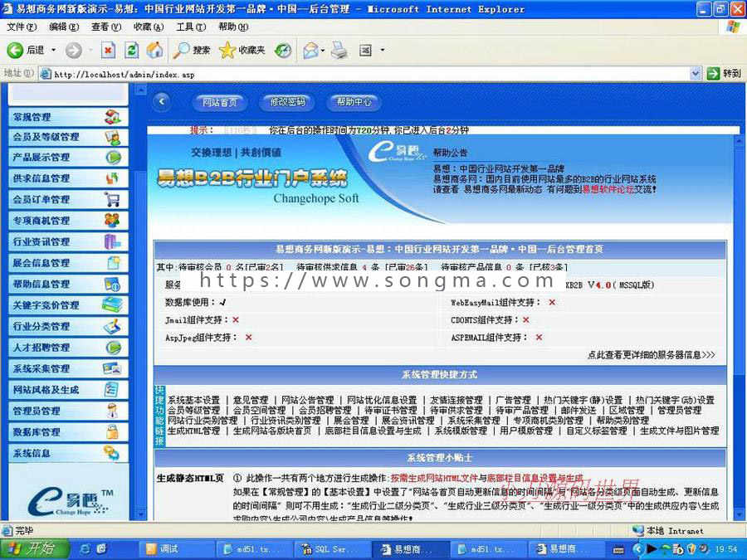Viewport: 747px width, 560px height.
Task: Switch to the SQL Ser... taskbar window
Action: click(x=331, y=549)
